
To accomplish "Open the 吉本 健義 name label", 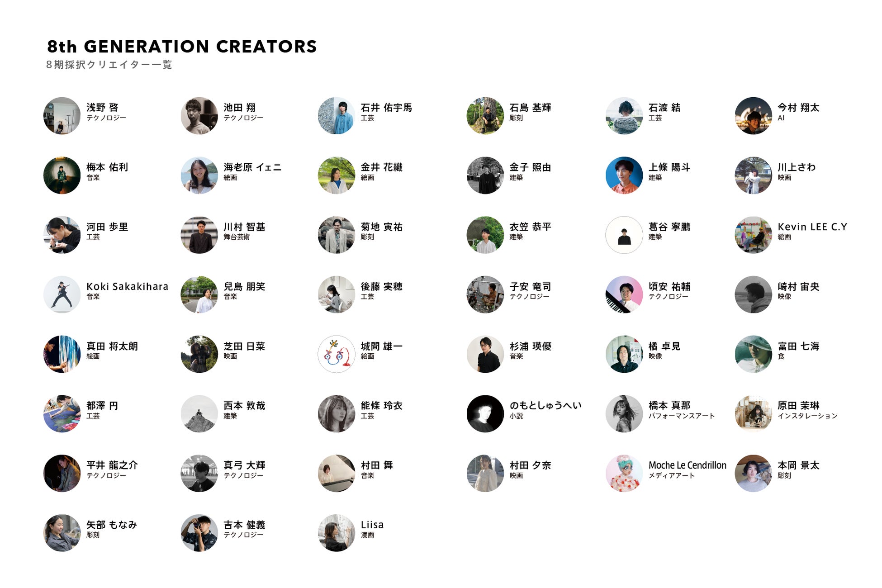I will coord(244,525).
